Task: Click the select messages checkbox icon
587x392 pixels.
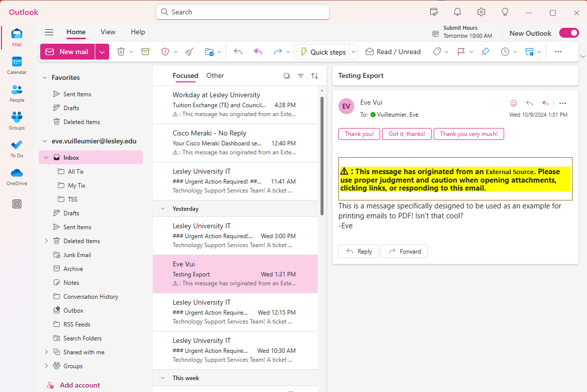Action: click(287, 76)
